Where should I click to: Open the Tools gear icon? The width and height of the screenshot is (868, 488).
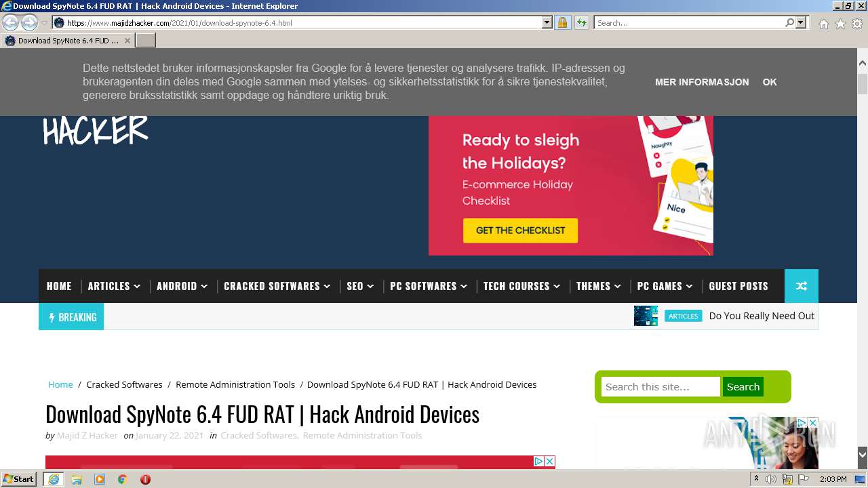[857, 24]
